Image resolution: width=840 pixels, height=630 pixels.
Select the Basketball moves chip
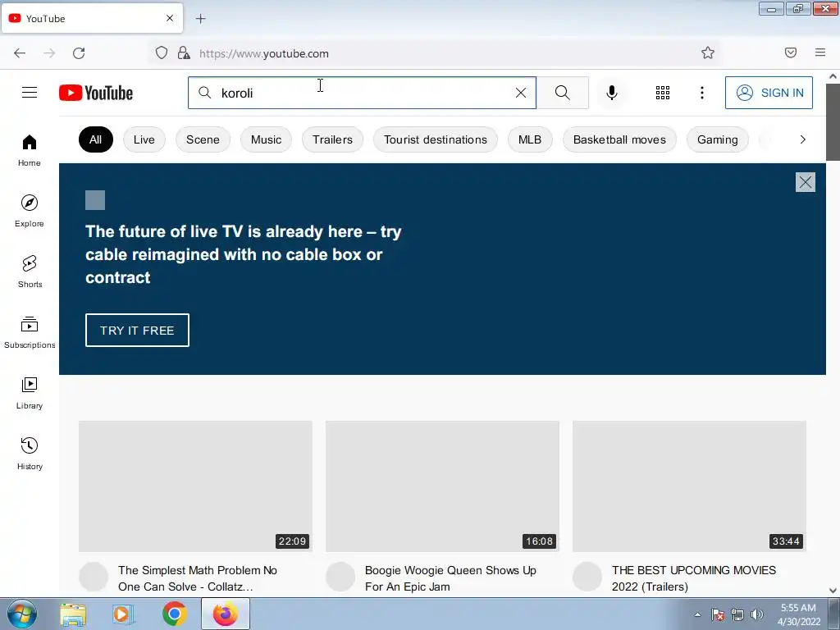click(619, 139)
